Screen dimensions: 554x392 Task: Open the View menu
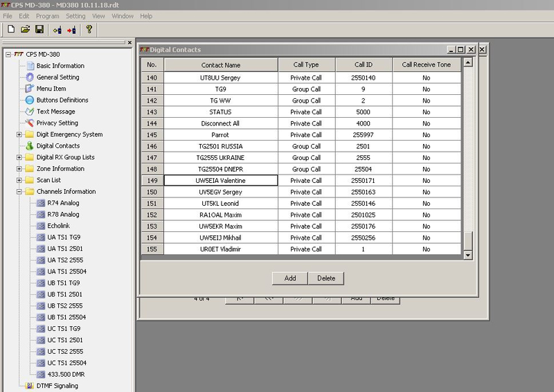(98, 16)
